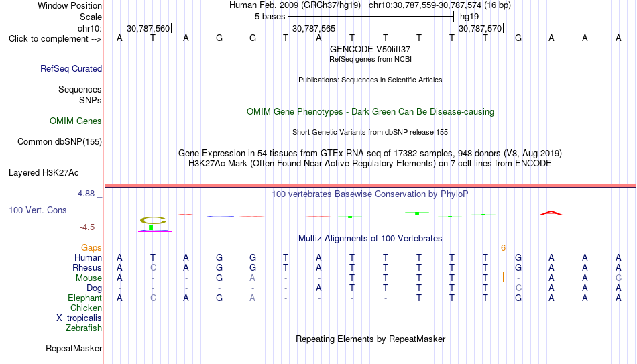
Task: Click the SNPs track label
Action: 91,100
